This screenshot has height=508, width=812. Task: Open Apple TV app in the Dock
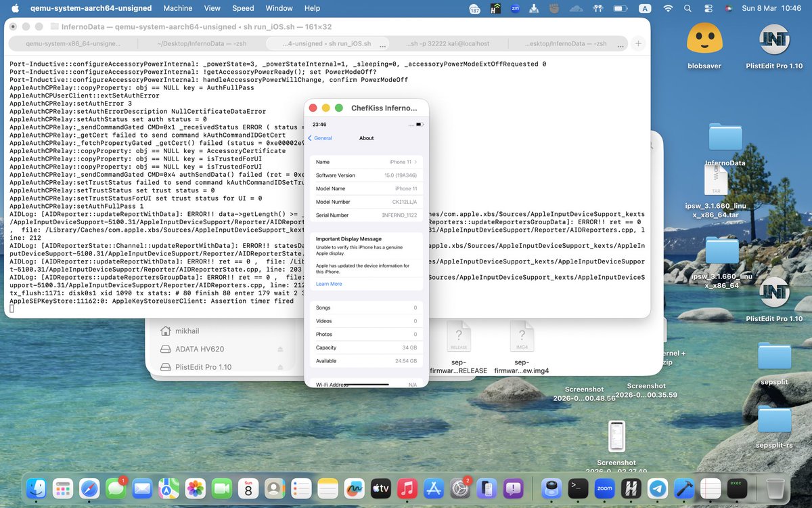tap(381, 488)
